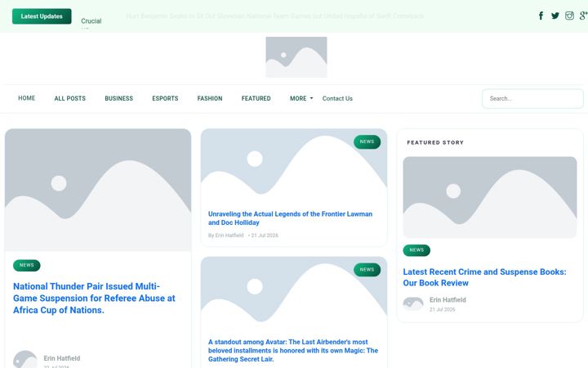Image resolution: width=588 pixels, height=368 pixels.
Task: Click the Featured Story article image
Action: (x=490, y=197)
